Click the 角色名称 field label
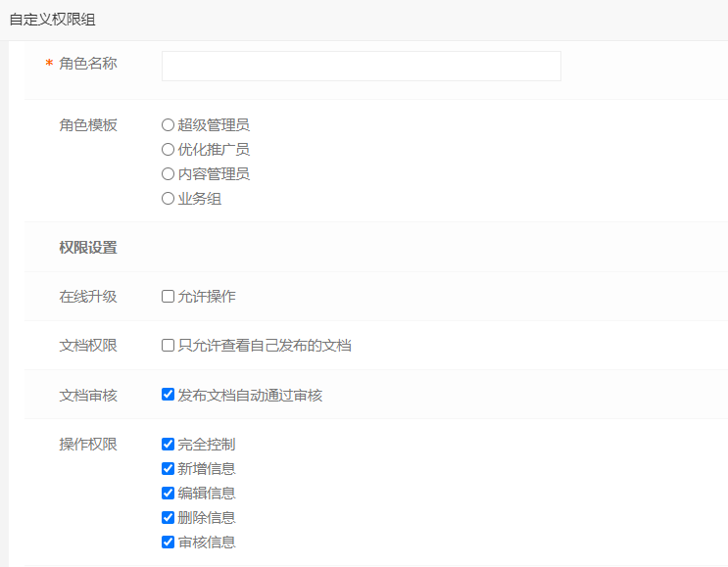 88,64
